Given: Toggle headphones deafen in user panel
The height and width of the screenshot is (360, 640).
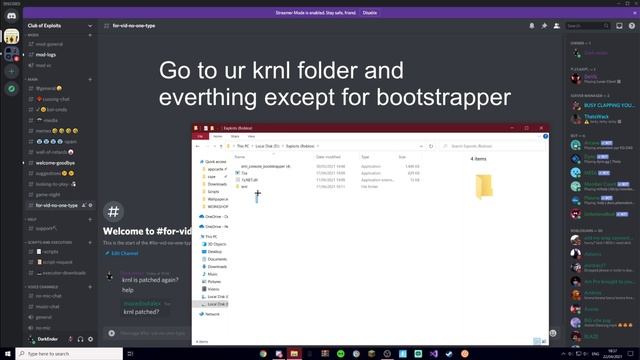Looking at the screenshot, I should pos(80,339).
